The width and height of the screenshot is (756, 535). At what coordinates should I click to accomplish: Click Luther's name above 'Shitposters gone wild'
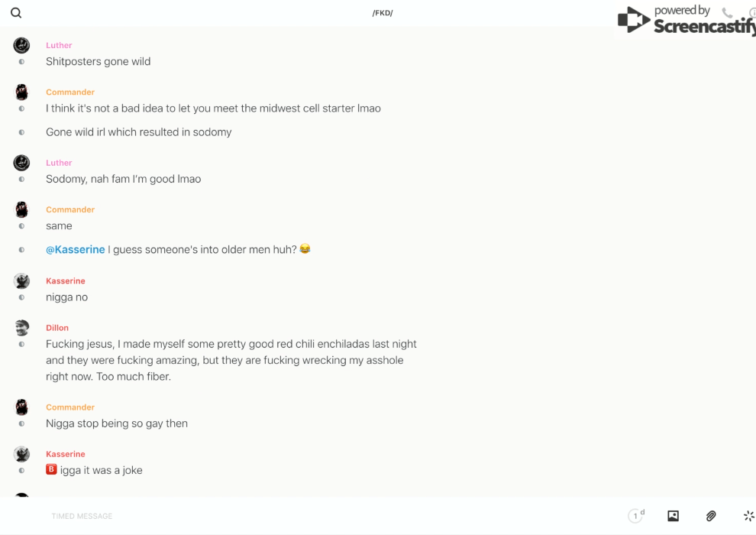tap(59, 46)
